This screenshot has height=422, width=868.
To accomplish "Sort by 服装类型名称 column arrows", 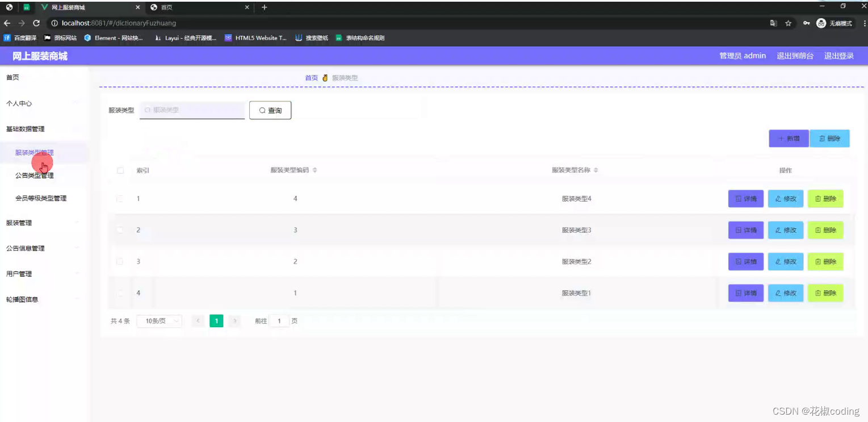I will point(596,170).
